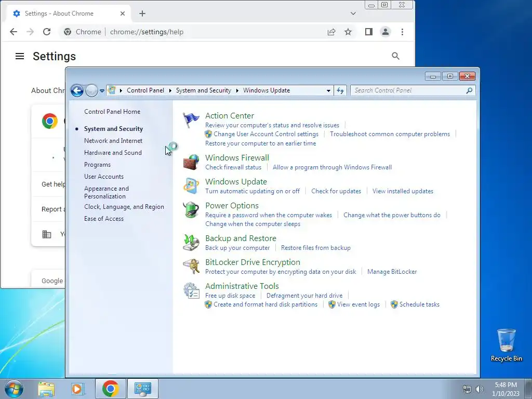Click the Administrative Tools gear icon
This screenshot has width=532, height=399.
[x=191, y=290]
